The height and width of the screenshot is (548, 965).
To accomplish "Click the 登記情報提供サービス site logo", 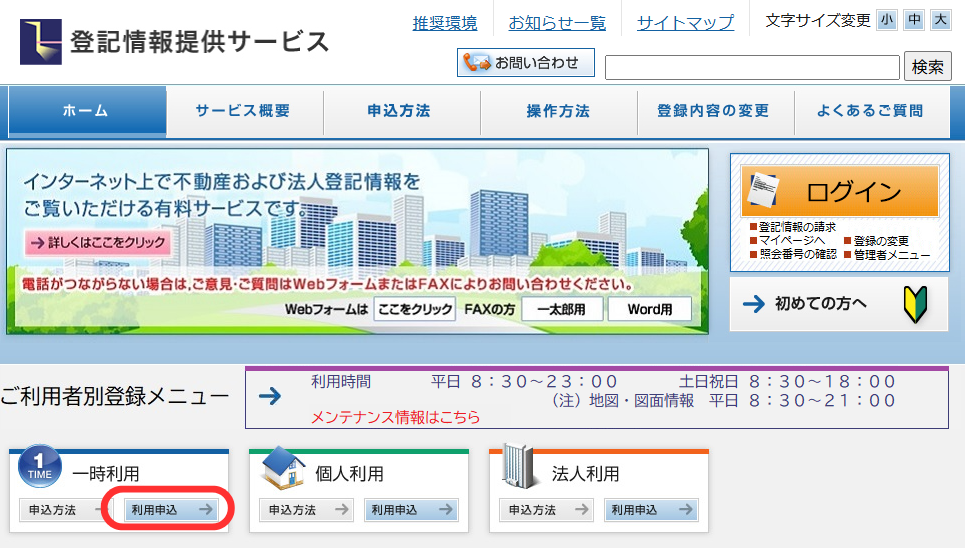I will pos(175,41).
